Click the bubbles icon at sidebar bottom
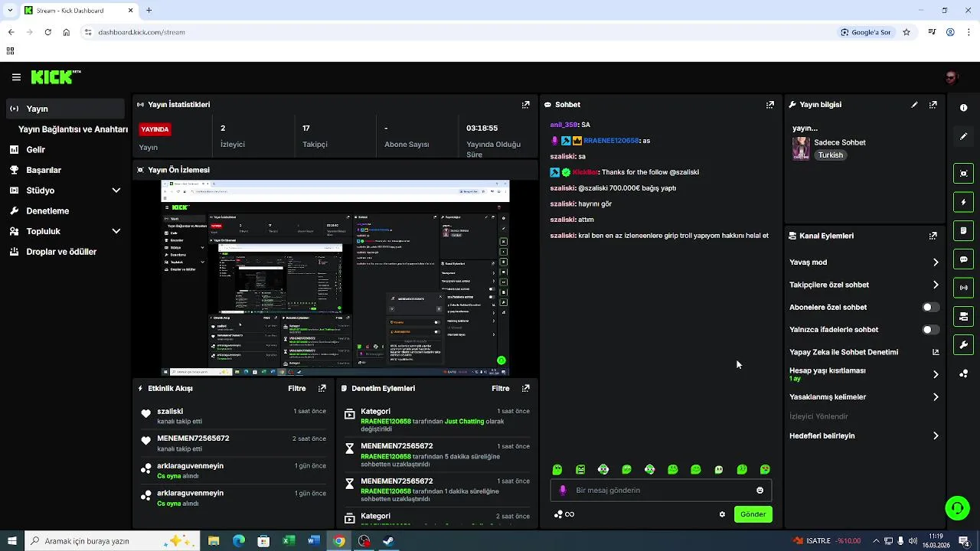 [963, 373]
